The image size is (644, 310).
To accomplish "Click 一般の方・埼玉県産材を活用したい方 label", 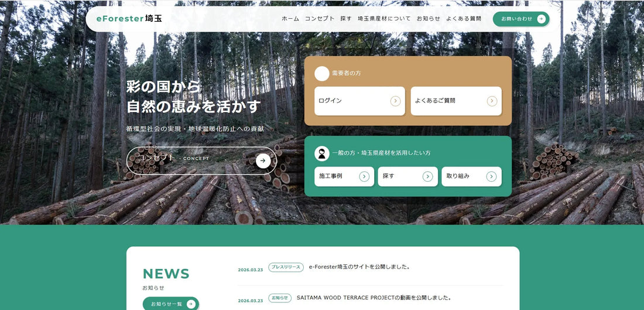I will point(381,153).
